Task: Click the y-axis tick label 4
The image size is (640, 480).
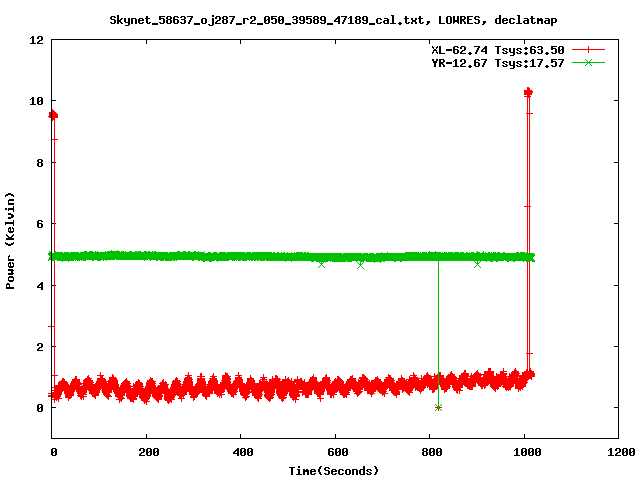Action: [x=40, y=286]
